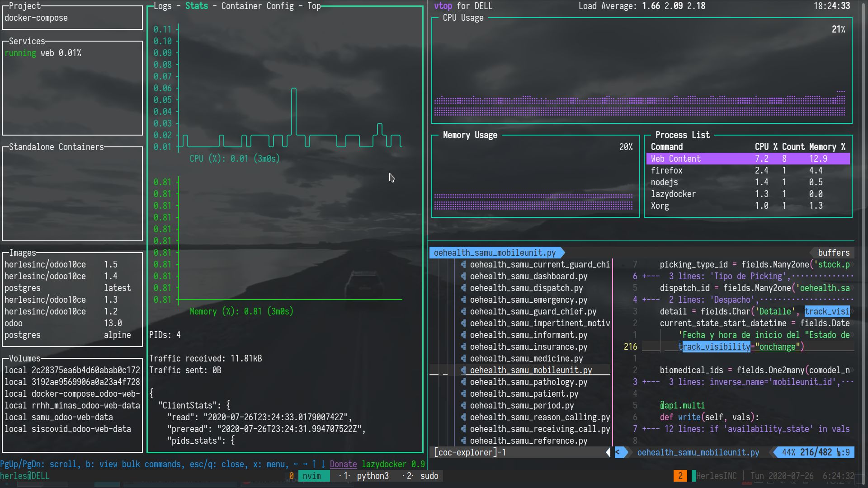The width and height of the screenshot is (868, 488).
Task: Click Python file icon beside oehealth_samu_reference.py
Action: pyautogui.click(x=463, y=441)
